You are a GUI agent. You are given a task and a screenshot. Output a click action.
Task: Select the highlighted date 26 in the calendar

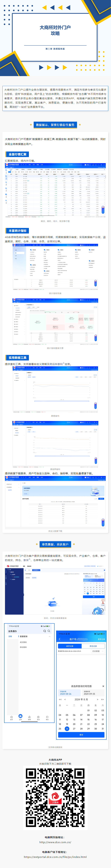click(67, 728)
